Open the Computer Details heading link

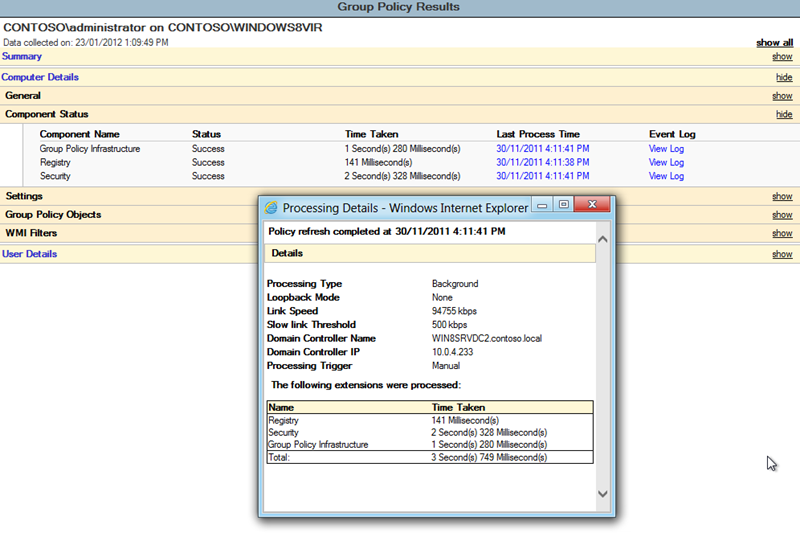(x=40, y=77)
